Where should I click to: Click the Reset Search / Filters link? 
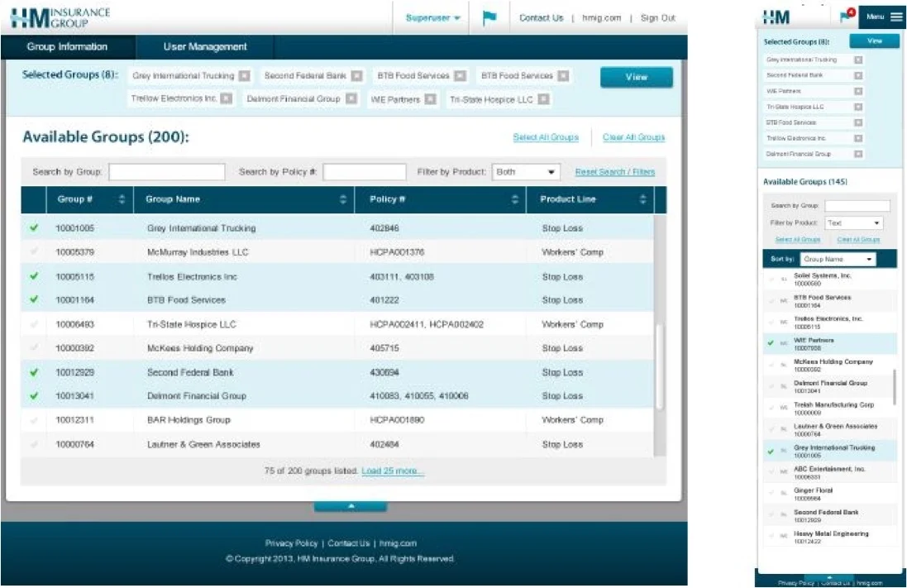[615, 172]
